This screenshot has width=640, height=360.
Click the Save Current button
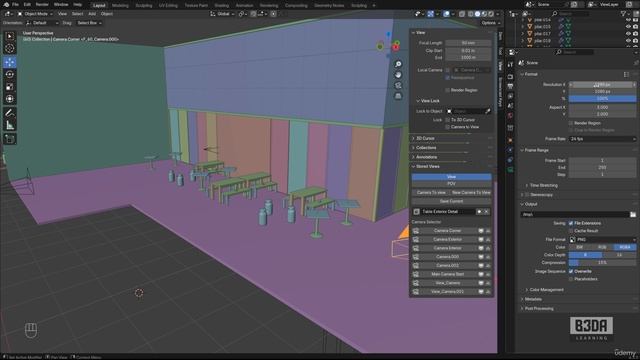coord(451,201)
